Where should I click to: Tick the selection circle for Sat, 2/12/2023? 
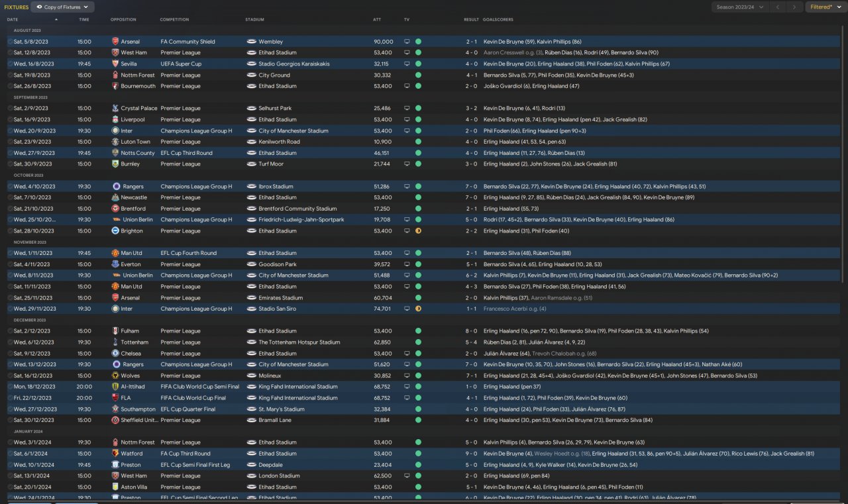coord(10,331)
